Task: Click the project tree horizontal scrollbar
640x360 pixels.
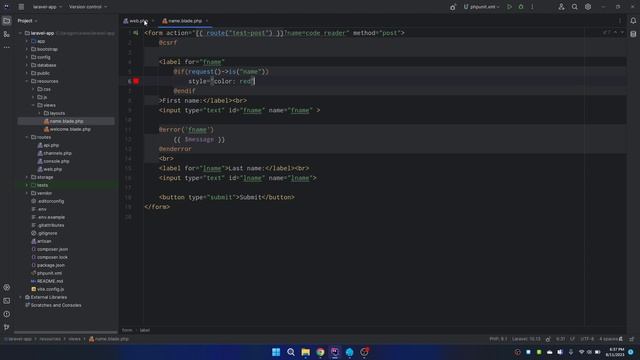Action: (65, 332)
